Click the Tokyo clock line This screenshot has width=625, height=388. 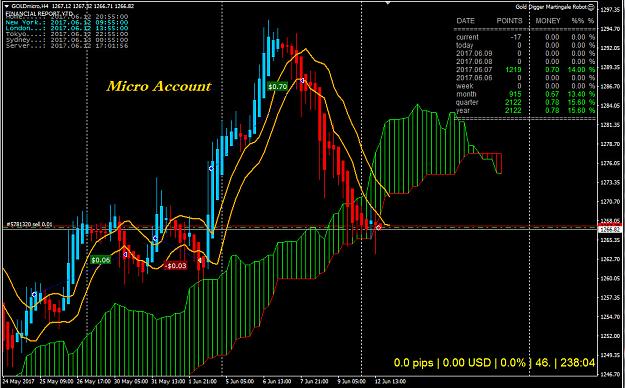coord(67,34)
